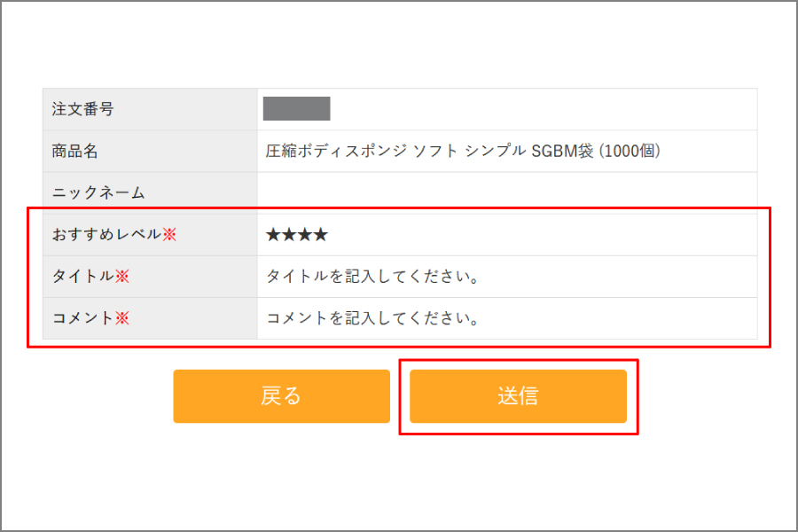798x532 pixels.
Task: Click the second rating star
Action: point(289,235)
